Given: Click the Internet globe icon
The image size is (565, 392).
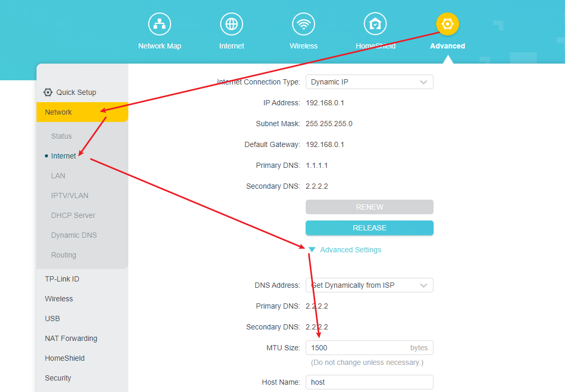Looking at the screenshot, I should (x=231, y=24).
